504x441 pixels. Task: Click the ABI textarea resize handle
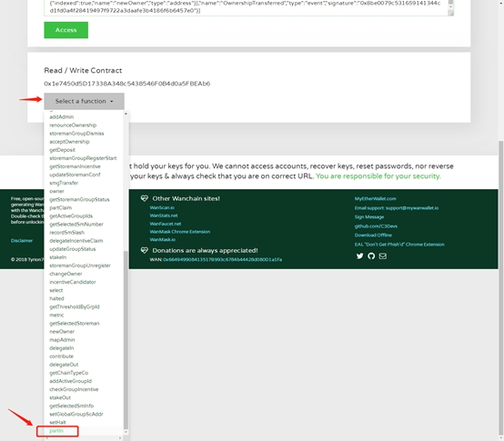click(x=451, y=13)
